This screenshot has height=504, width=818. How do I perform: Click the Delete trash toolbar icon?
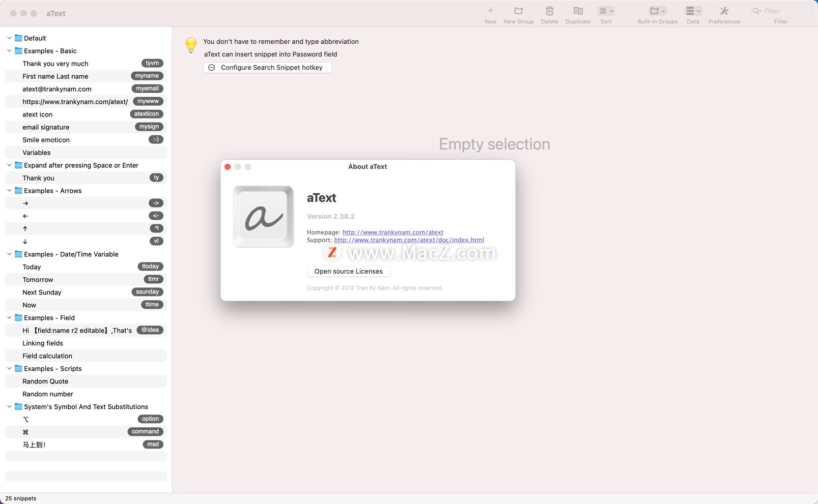coord(549,11)
